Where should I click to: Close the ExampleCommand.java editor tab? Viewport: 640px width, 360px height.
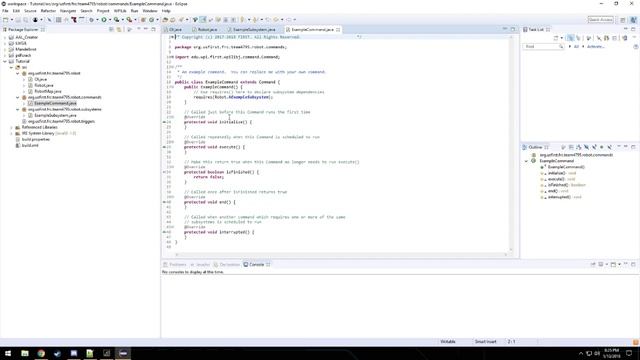(x=338, y=29)
